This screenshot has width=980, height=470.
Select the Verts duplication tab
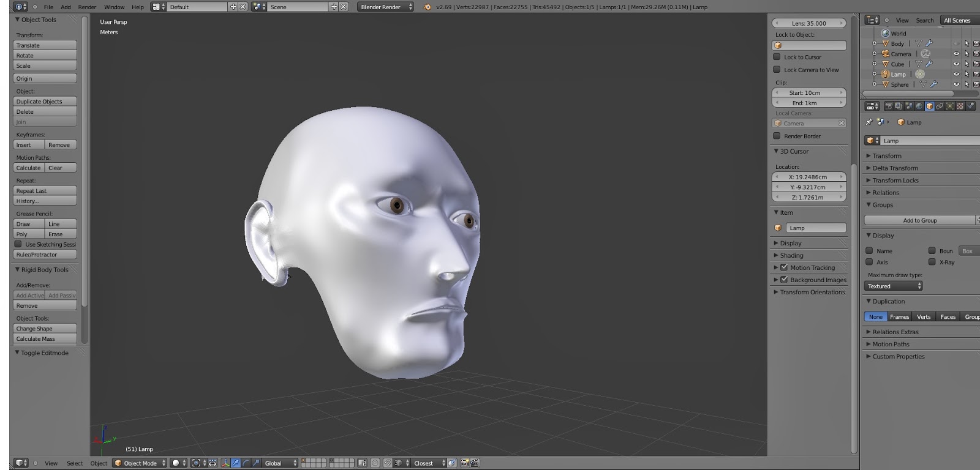(924, 317)
